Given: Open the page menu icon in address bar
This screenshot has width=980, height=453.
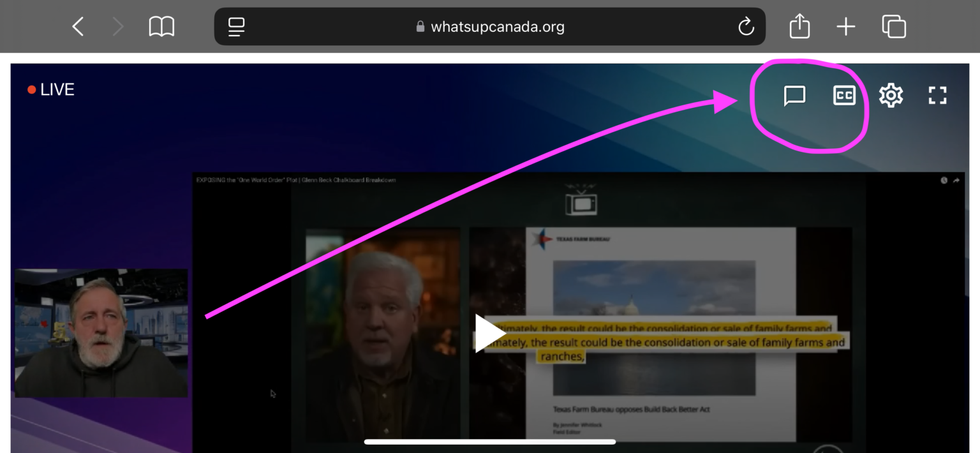Looking at the screenshot, I should point(237,27).
